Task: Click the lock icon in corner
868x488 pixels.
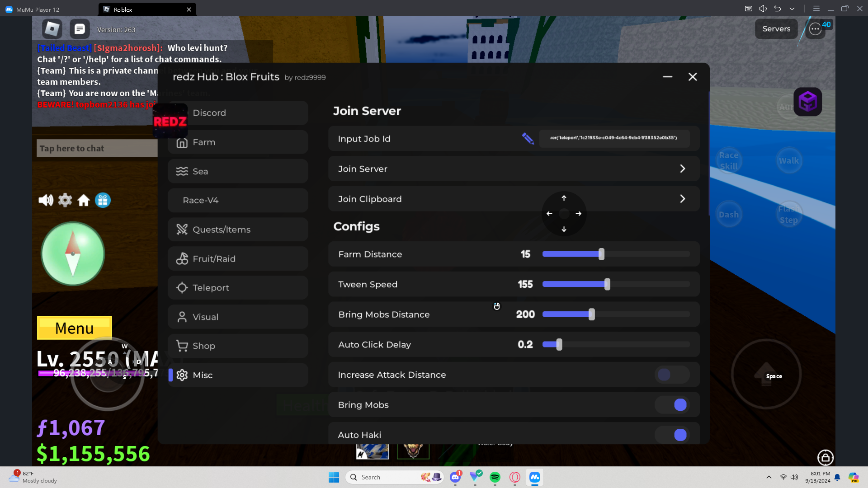Action: click(826, 457)
